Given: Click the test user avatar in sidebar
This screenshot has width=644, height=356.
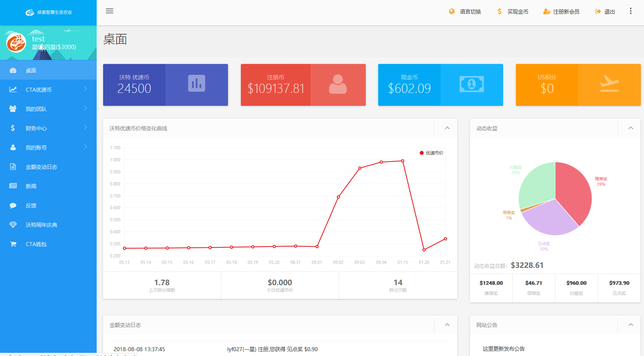Looking at the screenshot, I should tap(16, 43).
